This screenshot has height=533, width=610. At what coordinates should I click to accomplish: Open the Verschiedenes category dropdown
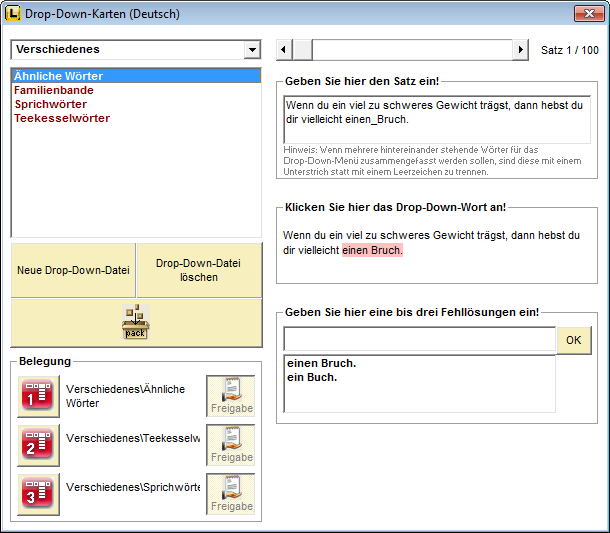(251, 50)
